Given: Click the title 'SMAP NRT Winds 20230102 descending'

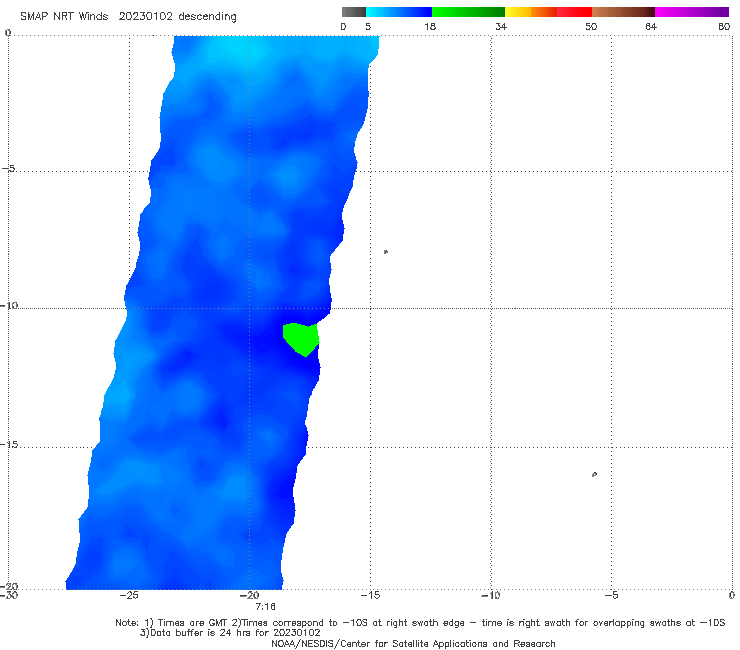Looking at the screenshot, I should [x=128, y=16].
